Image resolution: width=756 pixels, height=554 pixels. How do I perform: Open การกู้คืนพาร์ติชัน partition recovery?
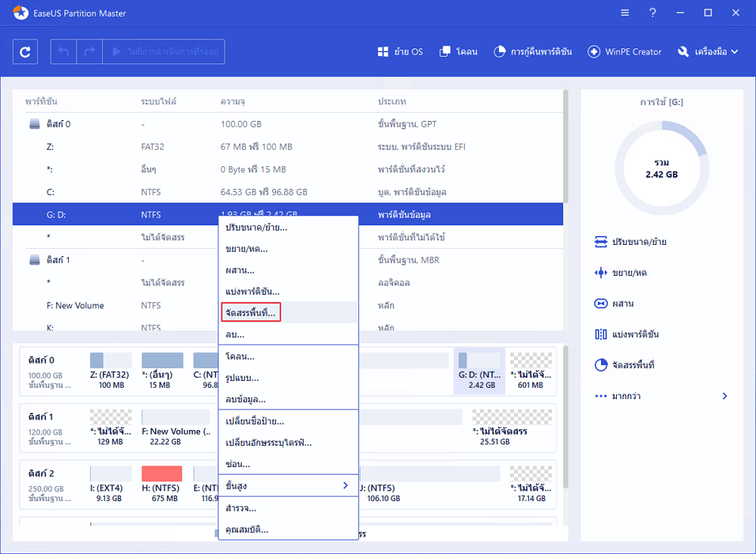pos(533,51)
